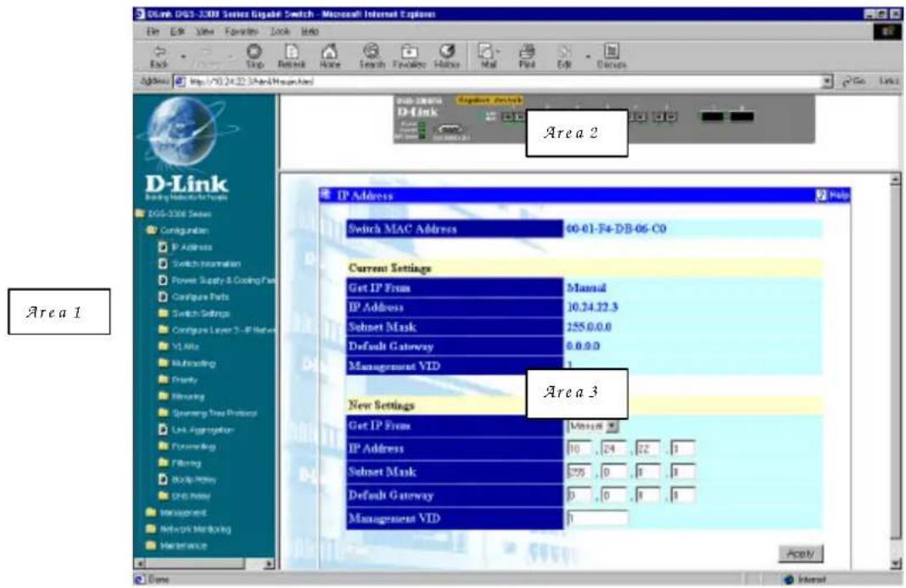Click the second octet of new Subnet Mask
This screenshot has width=906, height=588.
[613, 472]
